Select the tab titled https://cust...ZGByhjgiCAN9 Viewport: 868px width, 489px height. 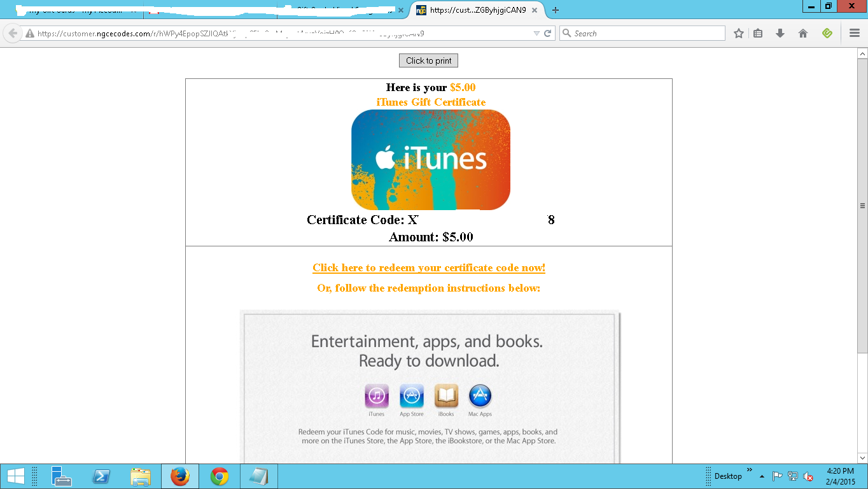coord(477,10)
